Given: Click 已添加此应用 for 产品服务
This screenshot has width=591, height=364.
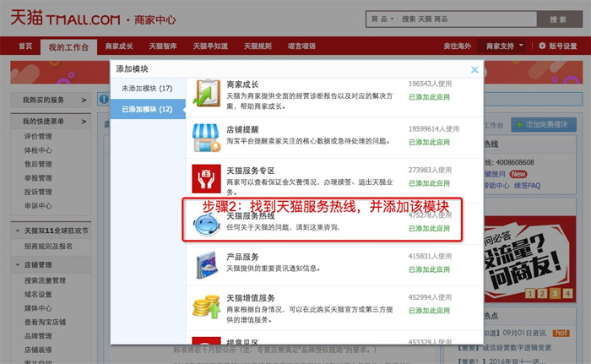Looking at the screenshot, I should pyautogui.click(x=429, y=269).
